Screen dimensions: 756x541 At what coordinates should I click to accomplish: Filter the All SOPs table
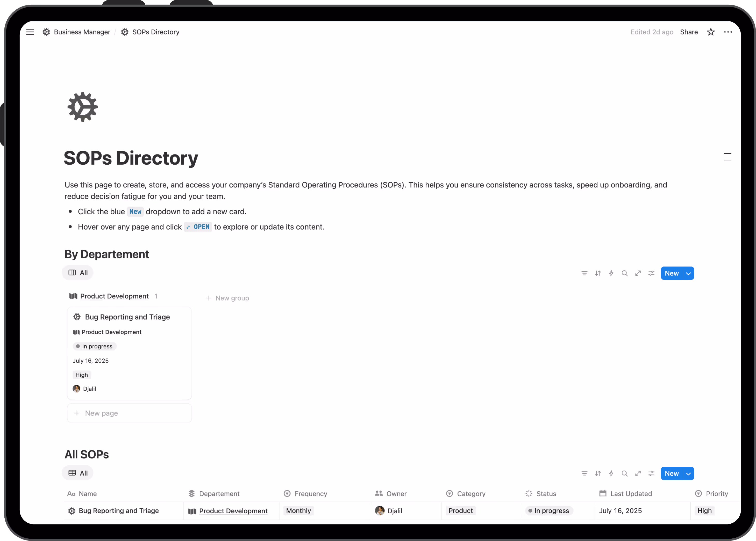[584, 473]
